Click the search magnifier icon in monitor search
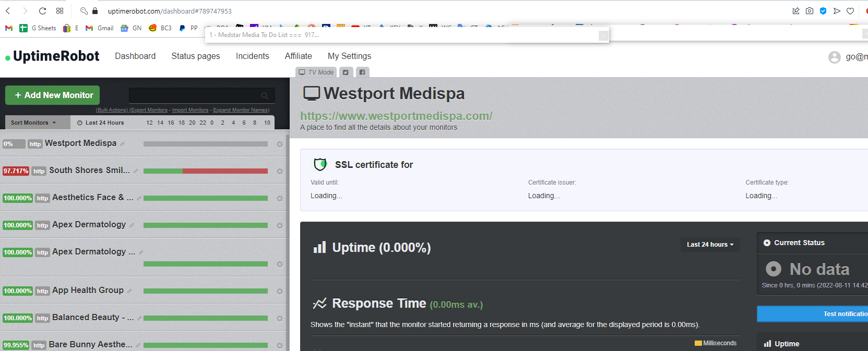The width and height of the screenshot is (868, 351). [265, 95]
